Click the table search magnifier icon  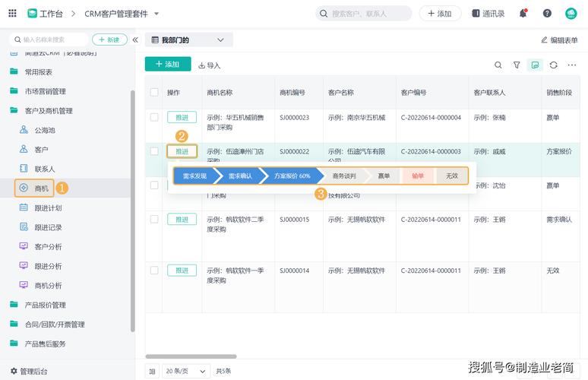tap(498, 65)
